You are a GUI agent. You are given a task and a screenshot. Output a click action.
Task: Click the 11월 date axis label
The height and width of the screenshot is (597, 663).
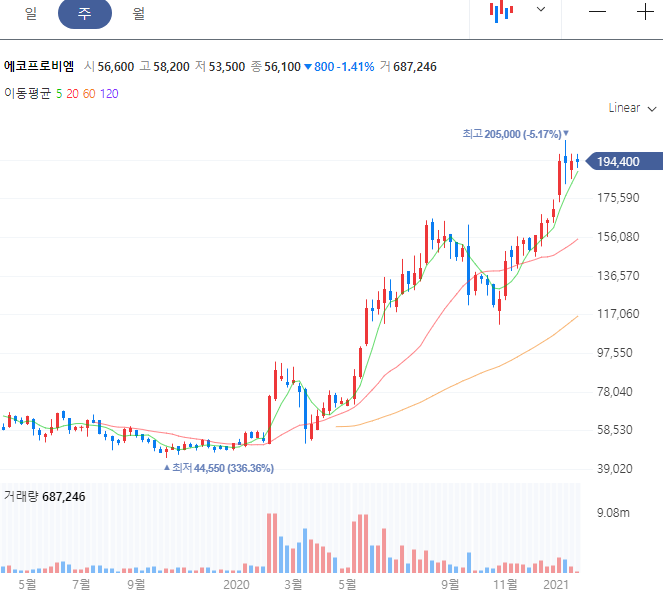click(x=505, y=585)
